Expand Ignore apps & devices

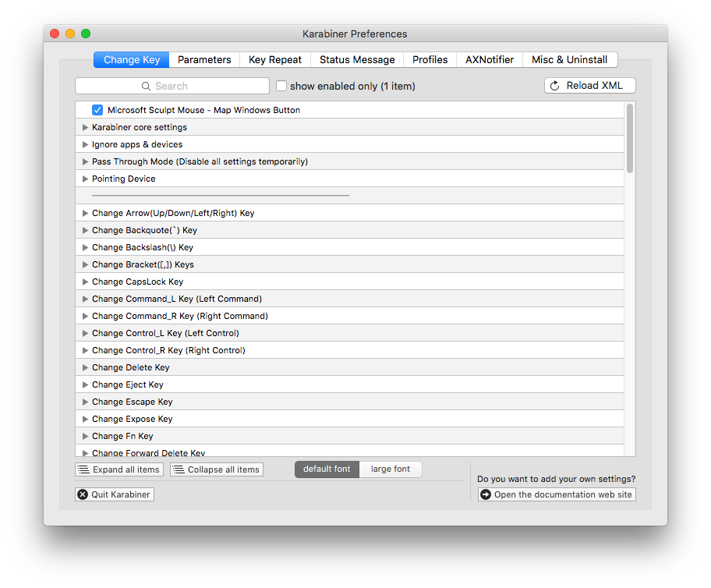(x=85, y=145)
